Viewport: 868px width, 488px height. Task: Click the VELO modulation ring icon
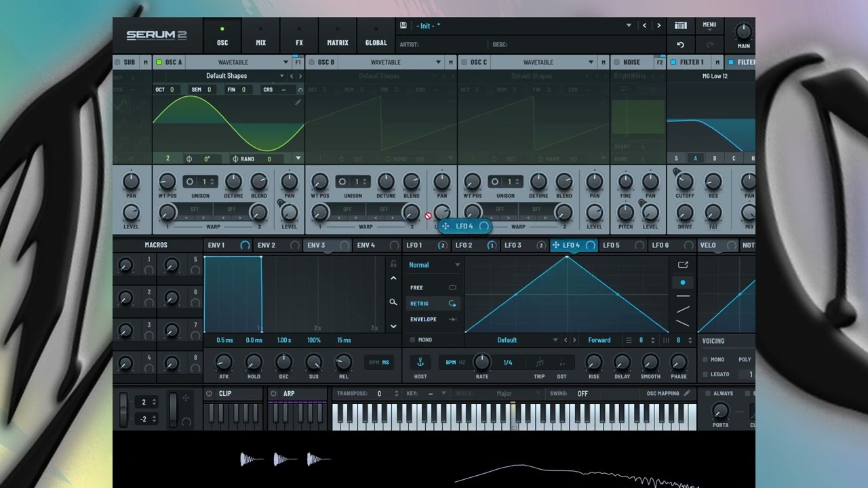(x=731, y=245)
